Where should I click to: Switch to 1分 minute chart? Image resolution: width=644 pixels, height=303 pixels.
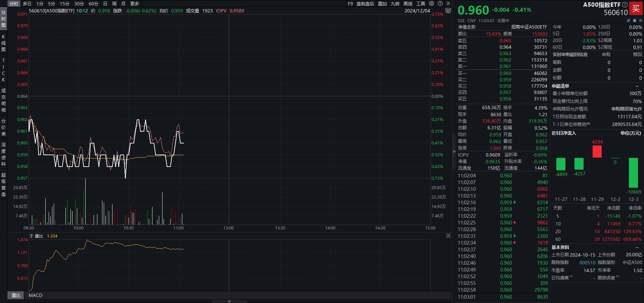click(40, 4)
